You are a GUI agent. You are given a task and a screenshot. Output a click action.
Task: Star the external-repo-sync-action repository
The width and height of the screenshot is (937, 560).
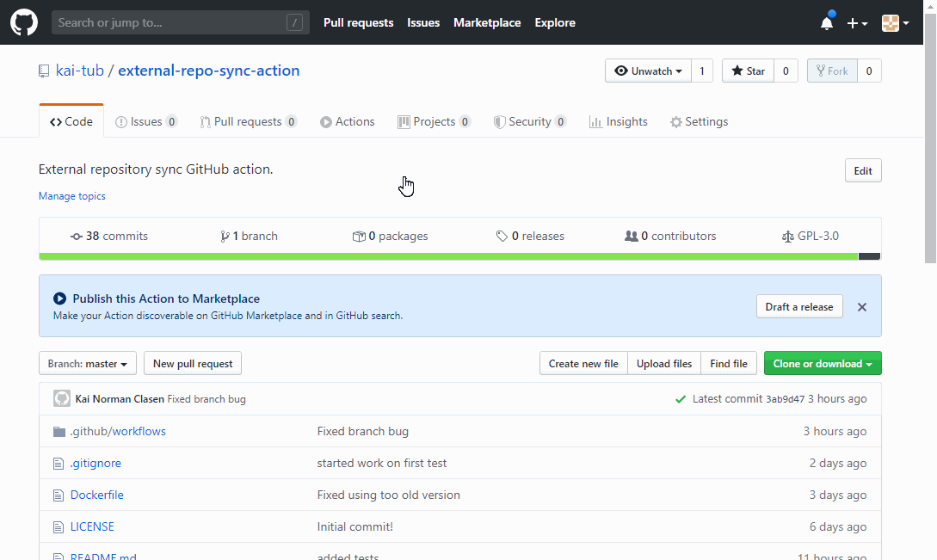pos(747,71)
